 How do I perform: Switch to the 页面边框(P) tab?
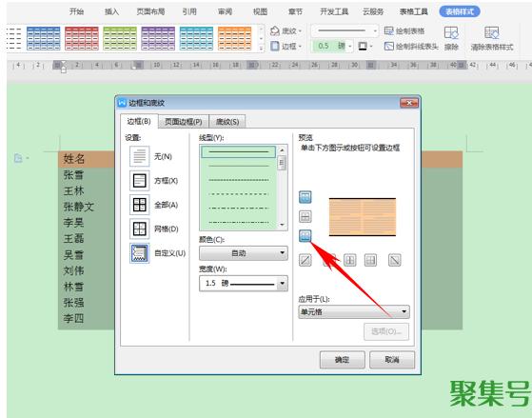point(184,122)
